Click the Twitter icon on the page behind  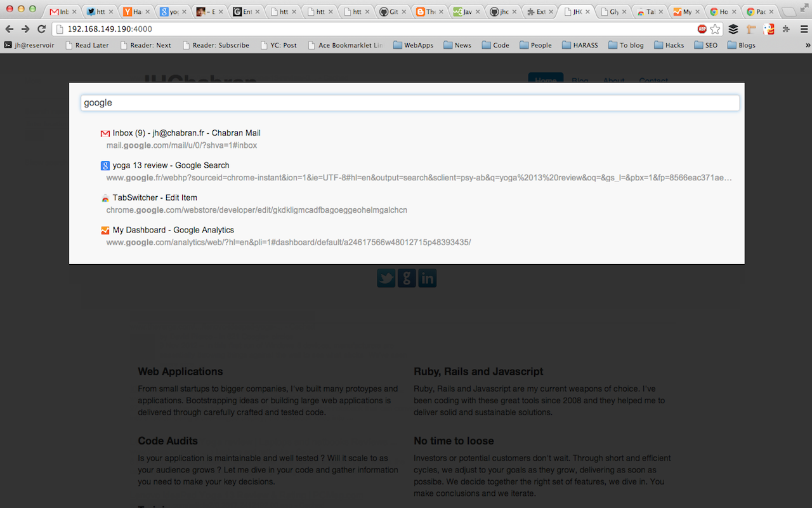[x=386, y=277]
